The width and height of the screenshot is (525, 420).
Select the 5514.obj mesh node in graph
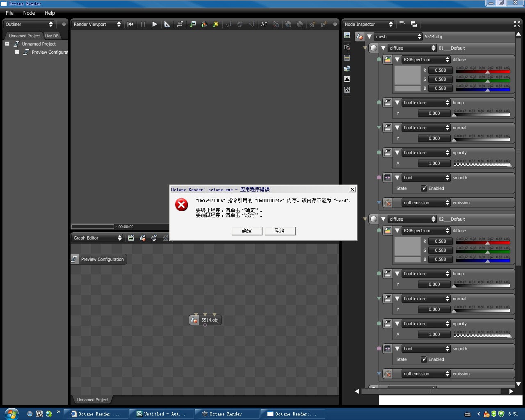pos(205,320)
